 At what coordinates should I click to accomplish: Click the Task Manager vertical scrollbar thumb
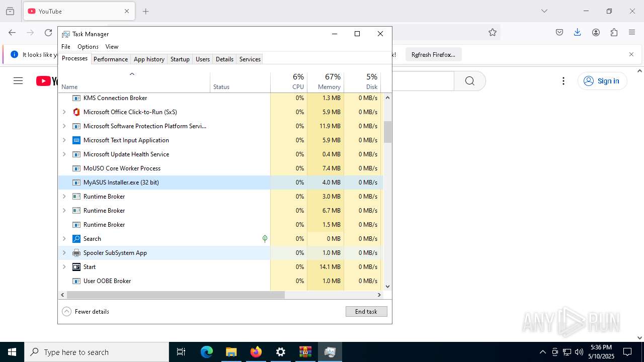click(387, 132)
